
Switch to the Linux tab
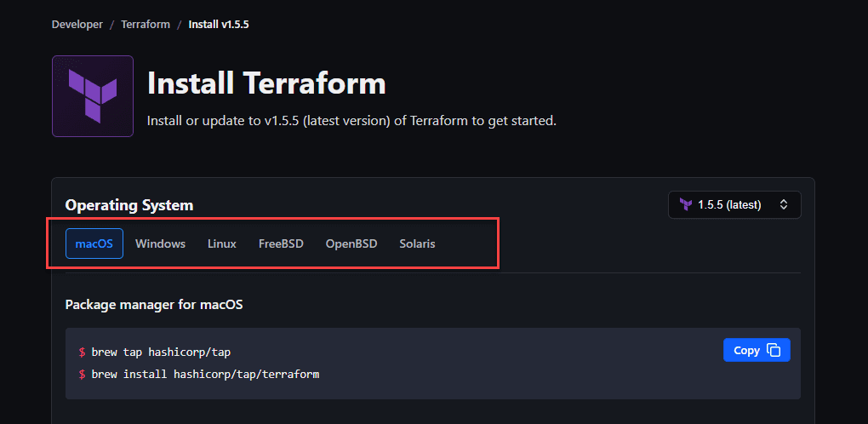coord(222,244)
